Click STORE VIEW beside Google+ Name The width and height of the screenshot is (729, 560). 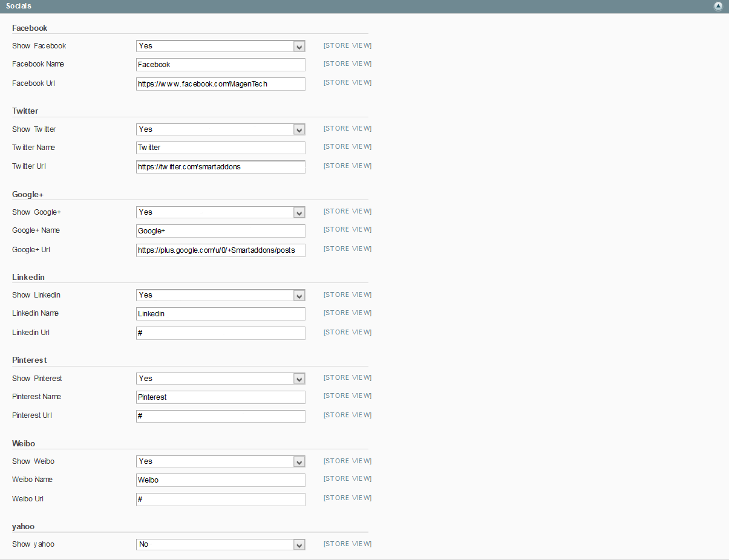348,229
